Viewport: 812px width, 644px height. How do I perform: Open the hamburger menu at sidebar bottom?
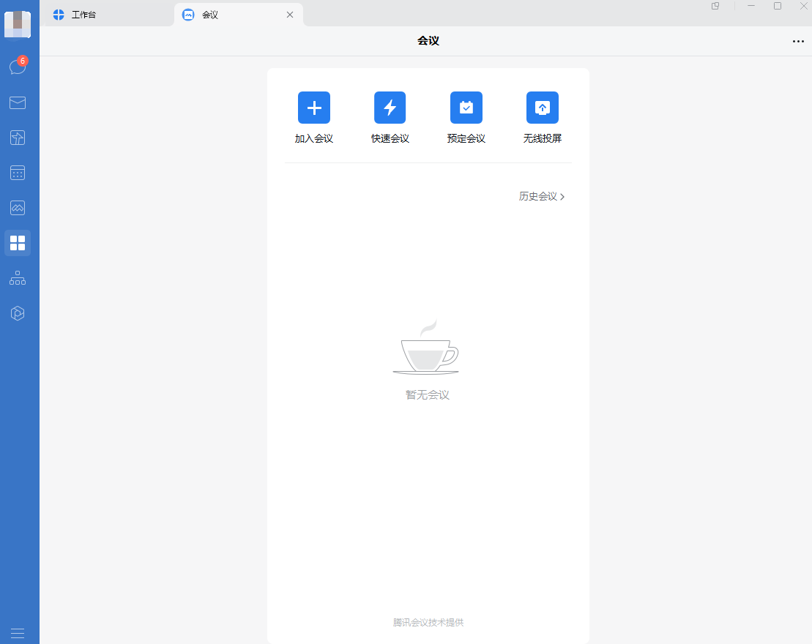(x=18, y=633)
